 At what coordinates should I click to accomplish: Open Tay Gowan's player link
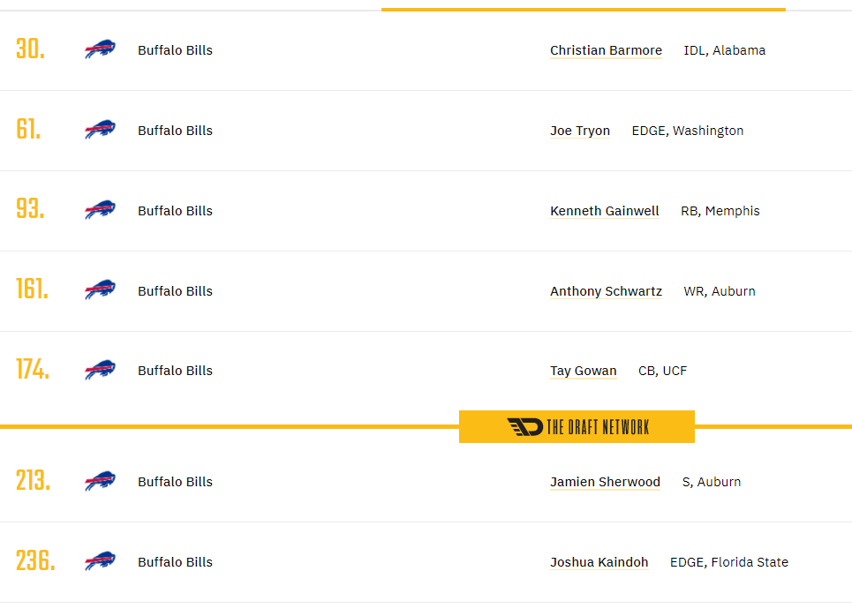[x=583, y=371]
